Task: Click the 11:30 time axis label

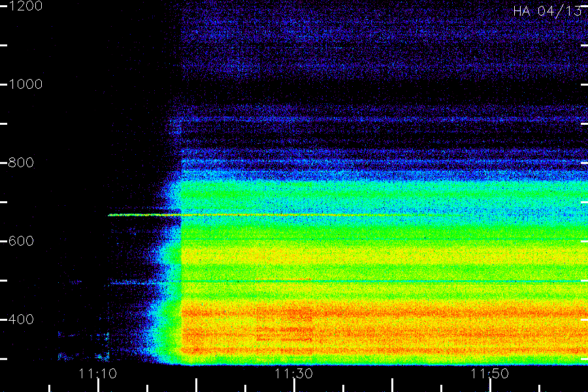Action: (x=293, y=374)
